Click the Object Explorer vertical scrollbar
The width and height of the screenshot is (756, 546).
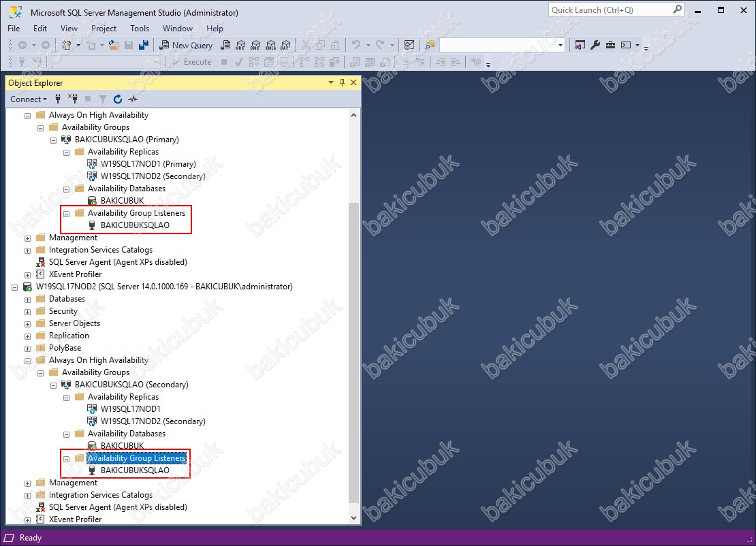click(x=353, y=340)
